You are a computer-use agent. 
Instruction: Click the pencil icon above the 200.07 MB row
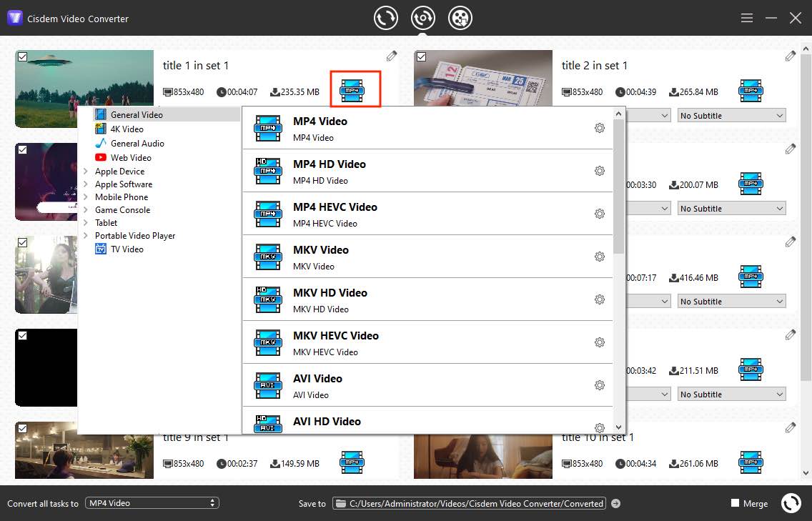click(791, 149)
